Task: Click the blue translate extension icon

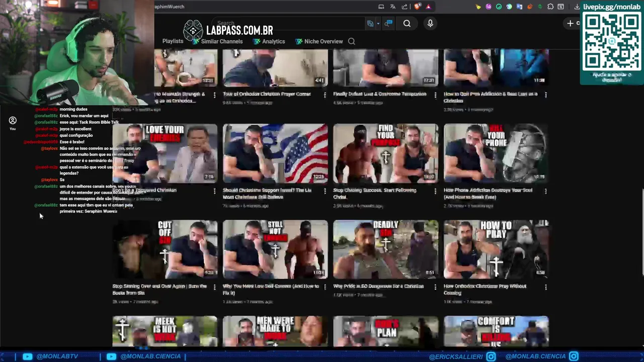Action: point(519,7)
